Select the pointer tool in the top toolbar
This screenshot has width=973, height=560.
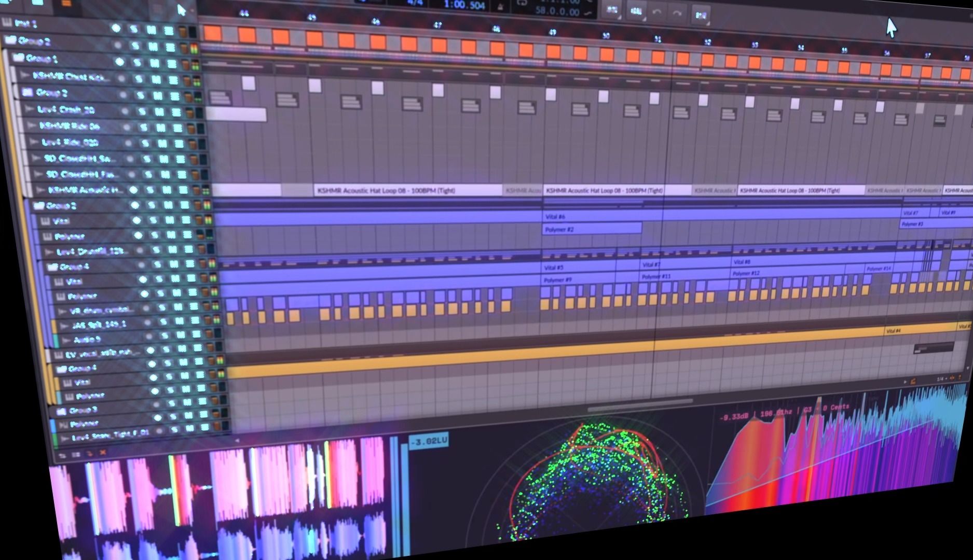click(x=181, y=10)
